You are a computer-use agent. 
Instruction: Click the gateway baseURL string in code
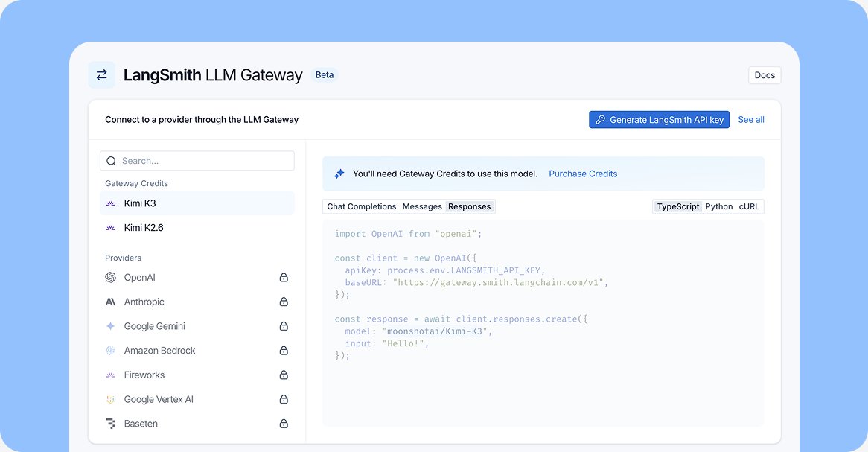point(498,282)
